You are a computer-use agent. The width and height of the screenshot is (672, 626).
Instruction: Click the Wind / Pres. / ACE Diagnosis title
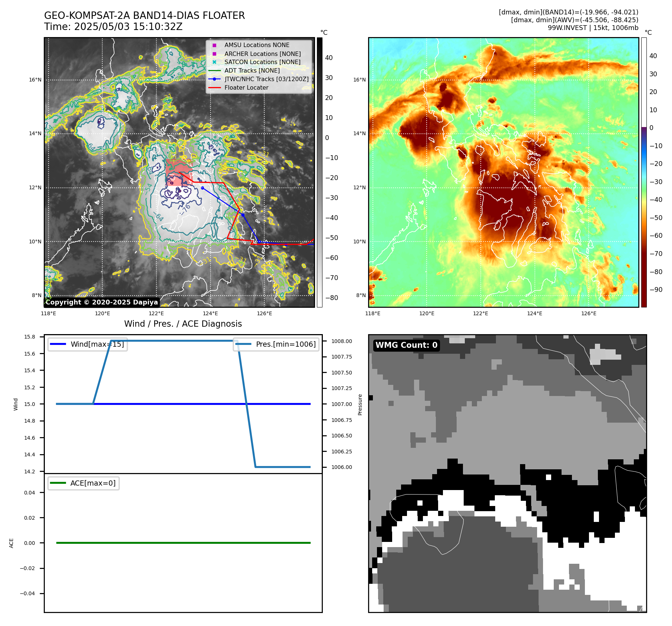click(183, 324)
